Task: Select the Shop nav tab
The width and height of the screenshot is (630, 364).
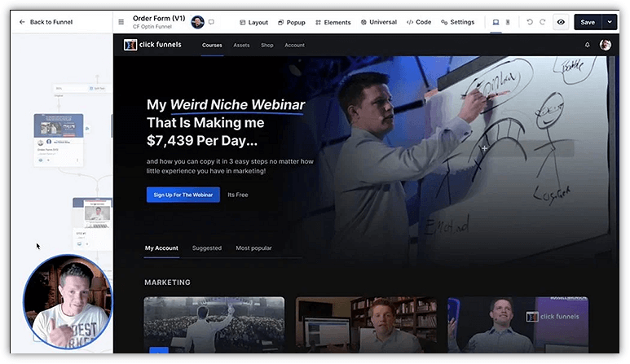Action: click(x=267, y=46)
